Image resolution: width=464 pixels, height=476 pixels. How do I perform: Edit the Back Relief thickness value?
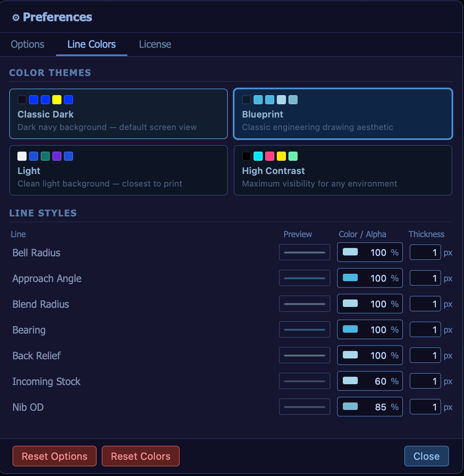click(x=425, y=355)
